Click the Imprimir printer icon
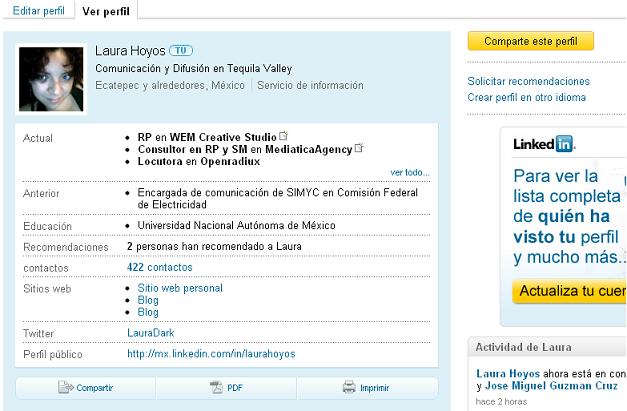This screenshot has height=411, width=627. click(349, 387)
